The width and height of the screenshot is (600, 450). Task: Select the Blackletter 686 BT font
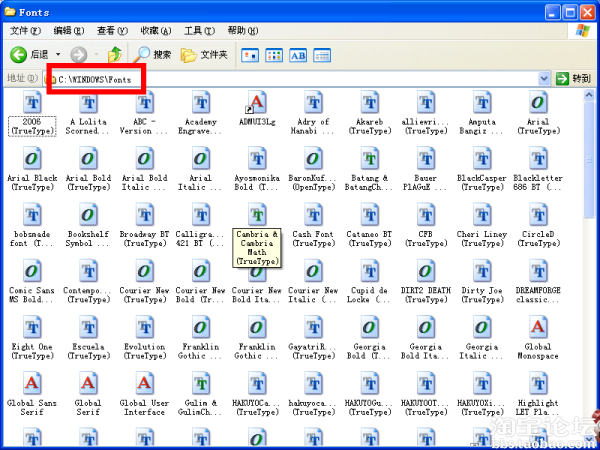538,170
